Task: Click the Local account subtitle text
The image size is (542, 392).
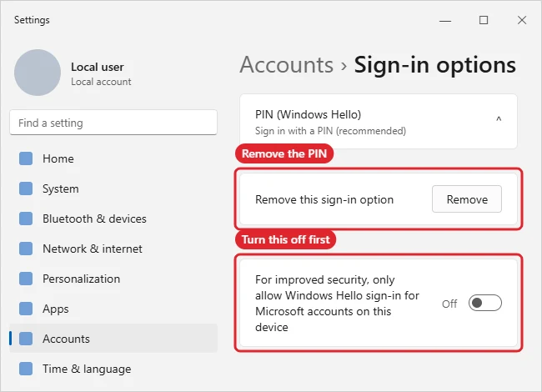Action: 101,82
